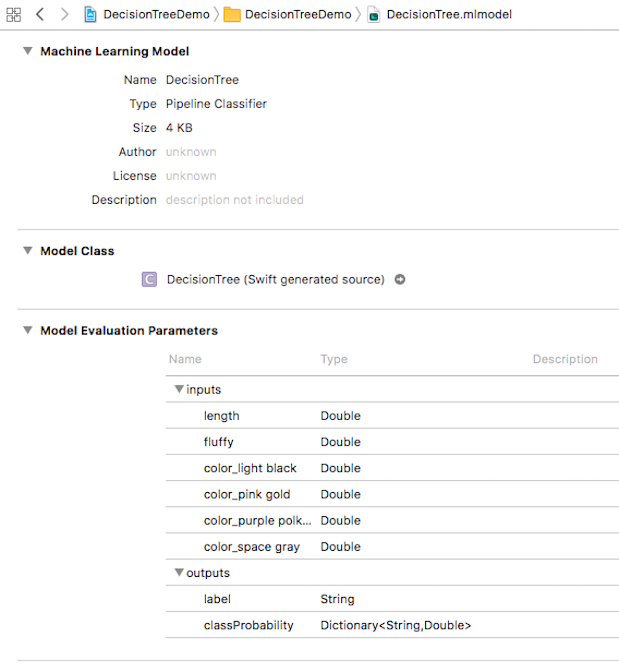Open the related items grid icon
The image size is (619, 672).
13,15
